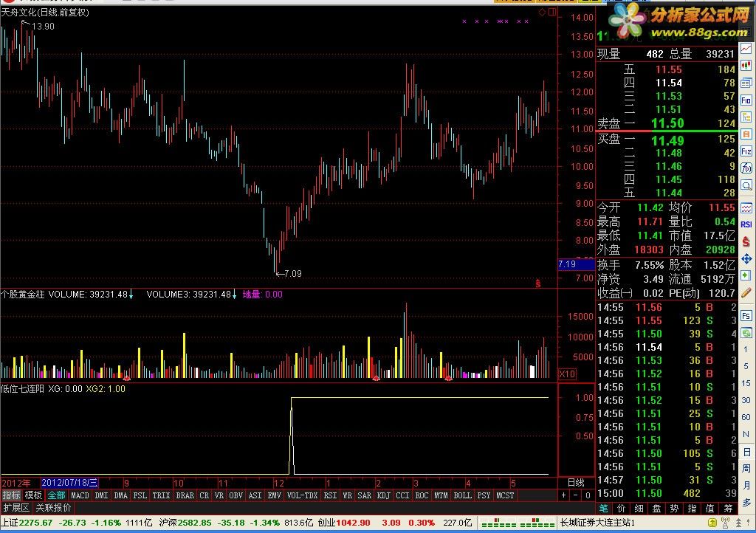This screenshot has height=533, width=756.
Task: Switch to the KDJ indicator
Action: click(383, 495)
